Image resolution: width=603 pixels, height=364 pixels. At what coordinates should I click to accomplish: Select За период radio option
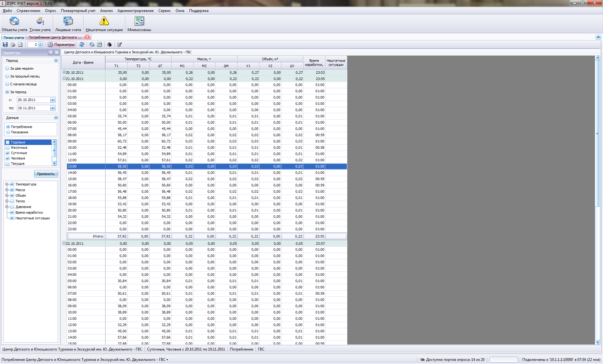pos(16,92)
